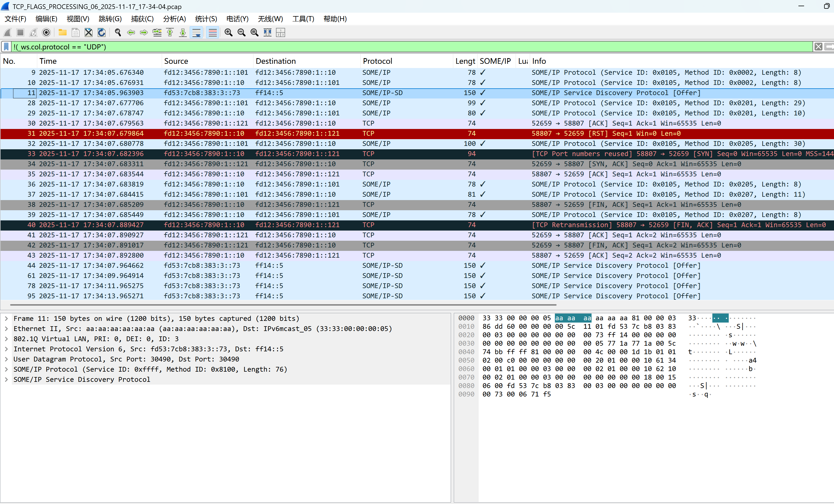Image resolution: width=834 pixels, height=504 pixels.
Task: Expand the User Datagram Protocol row
Action: [x=6, y=359]
